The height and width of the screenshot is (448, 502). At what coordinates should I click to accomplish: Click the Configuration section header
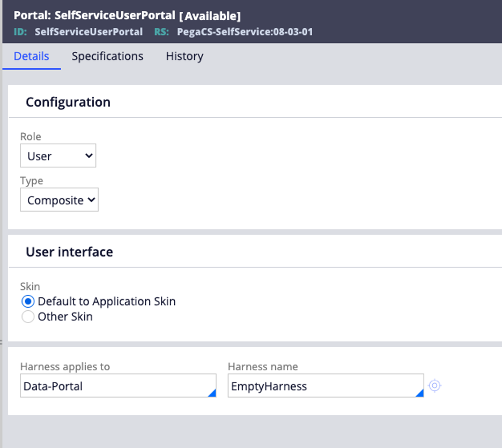tap(68, 102)
